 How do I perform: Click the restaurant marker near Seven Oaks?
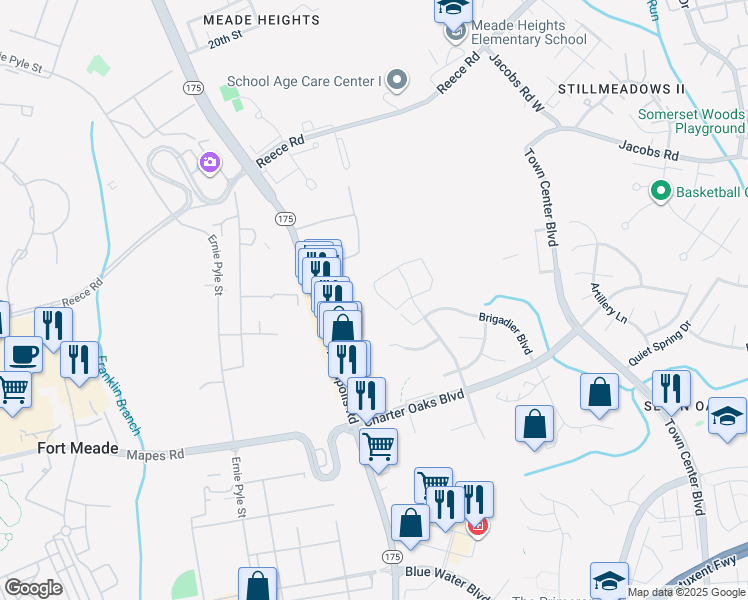point(671,392)
